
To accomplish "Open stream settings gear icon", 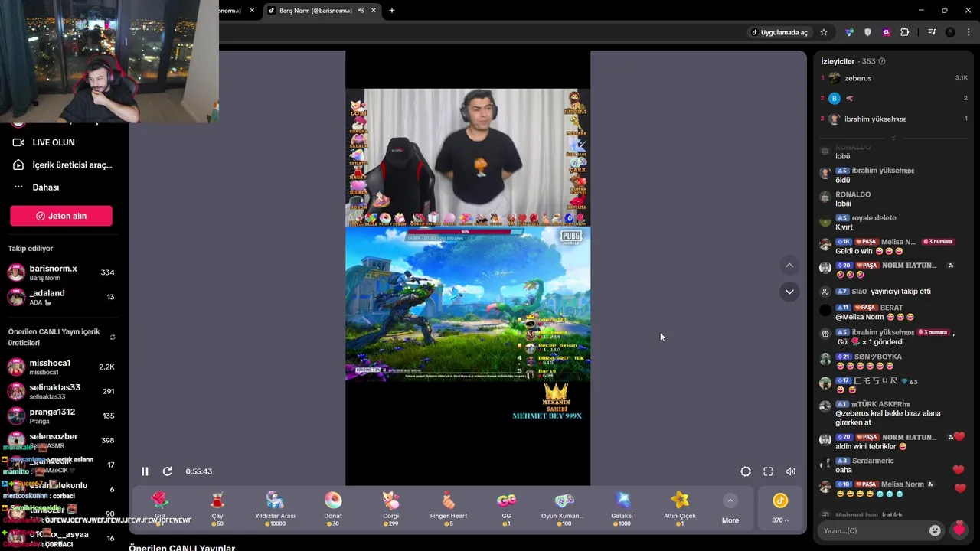I will [745, 471].
